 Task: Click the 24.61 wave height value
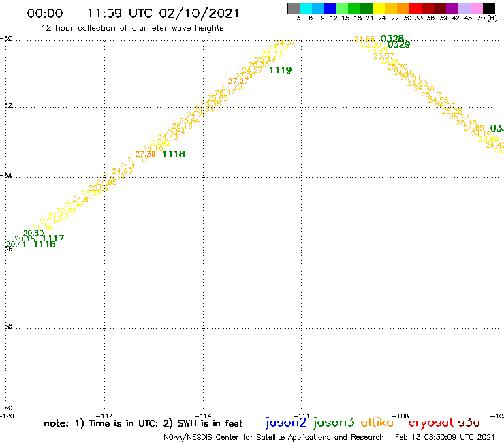[82, 199]
